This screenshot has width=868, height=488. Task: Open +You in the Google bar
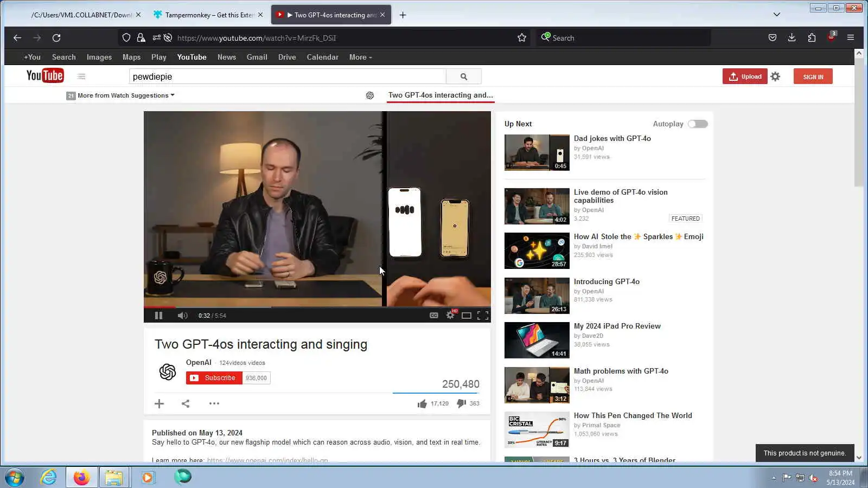pyautogui.click(x=32, y=57)
